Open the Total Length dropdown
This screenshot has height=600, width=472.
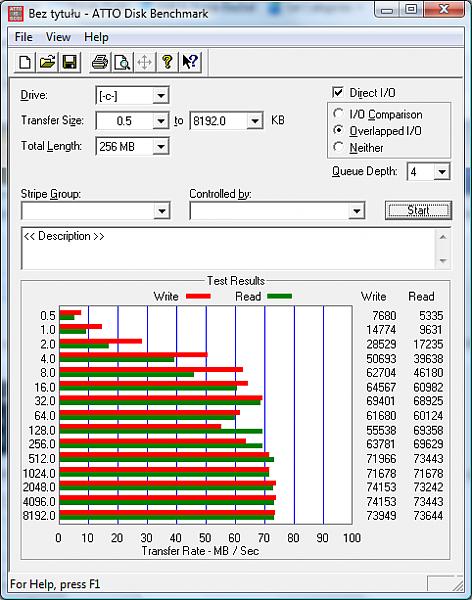coord(161,146)
